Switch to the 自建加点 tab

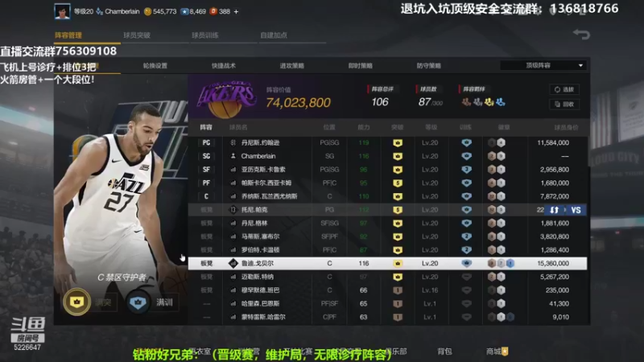[x=274, y=35]
